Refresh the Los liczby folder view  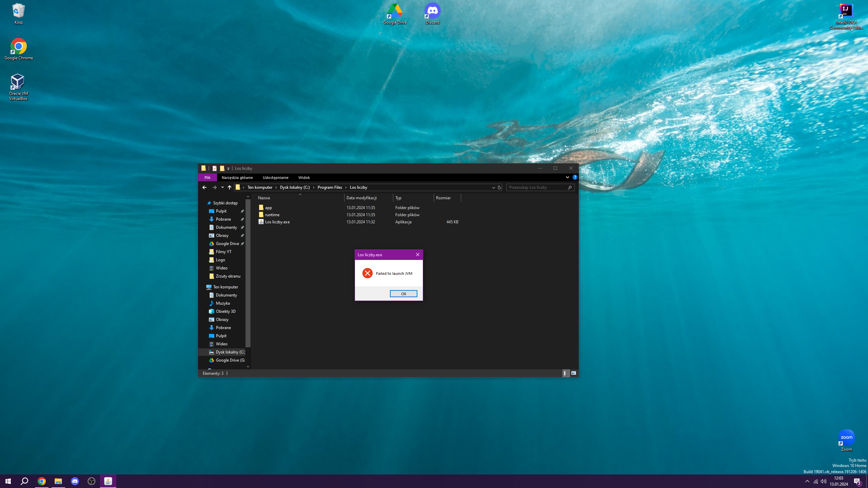tap(499, 187)
